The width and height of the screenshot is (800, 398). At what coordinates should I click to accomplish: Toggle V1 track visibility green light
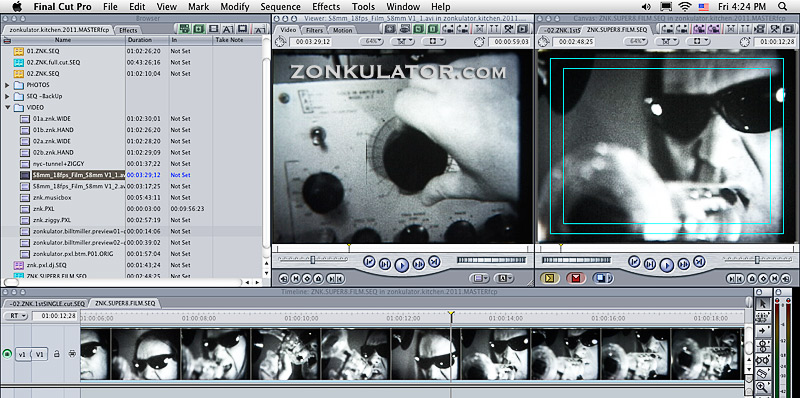coord(7,354)
